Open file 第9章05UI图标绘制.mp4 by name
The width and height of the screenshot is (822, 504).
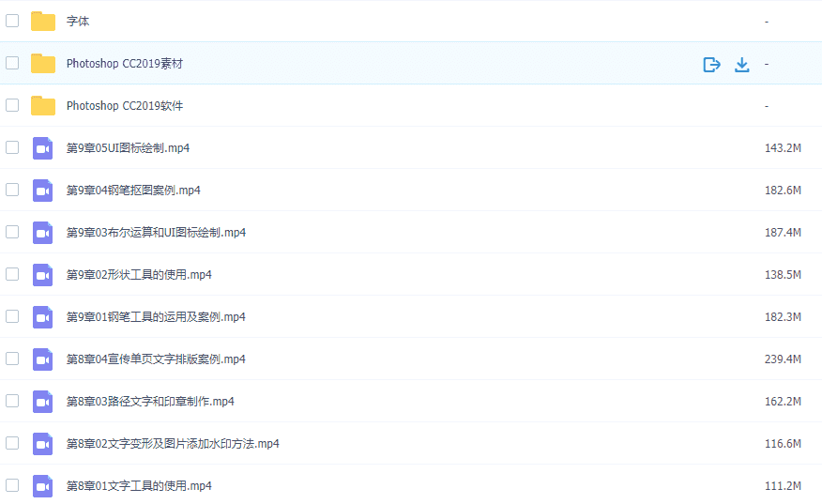(128, 148)
